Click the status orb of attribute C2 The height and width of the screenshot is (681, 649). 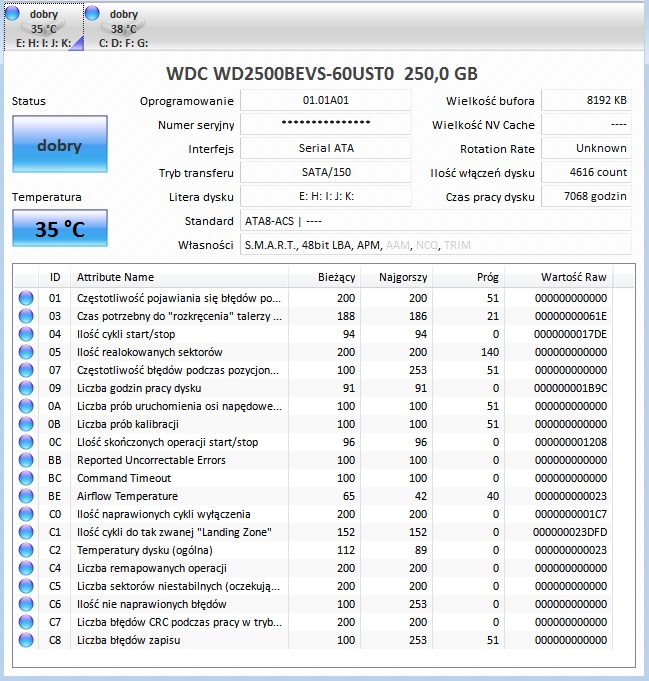[26, 550]
